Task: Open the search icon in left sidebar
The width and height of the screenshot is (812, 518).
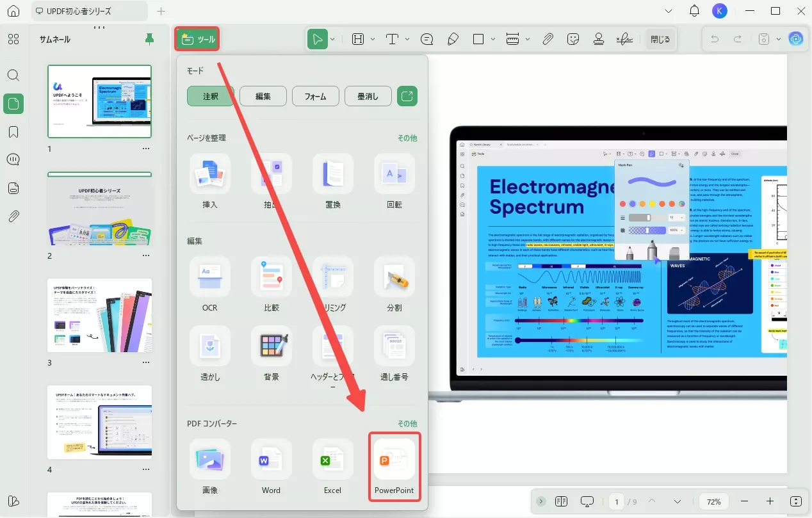Action: pyautogui.click(x=13, y=75)
